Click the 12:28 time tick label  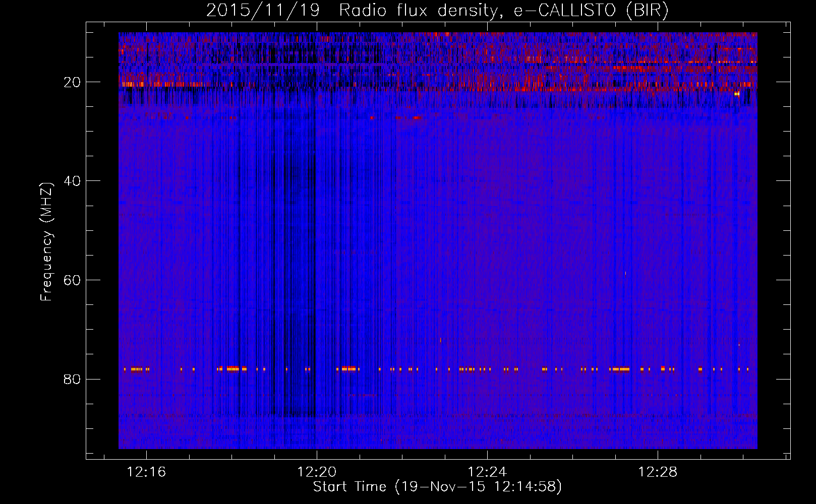coord(658,472)
